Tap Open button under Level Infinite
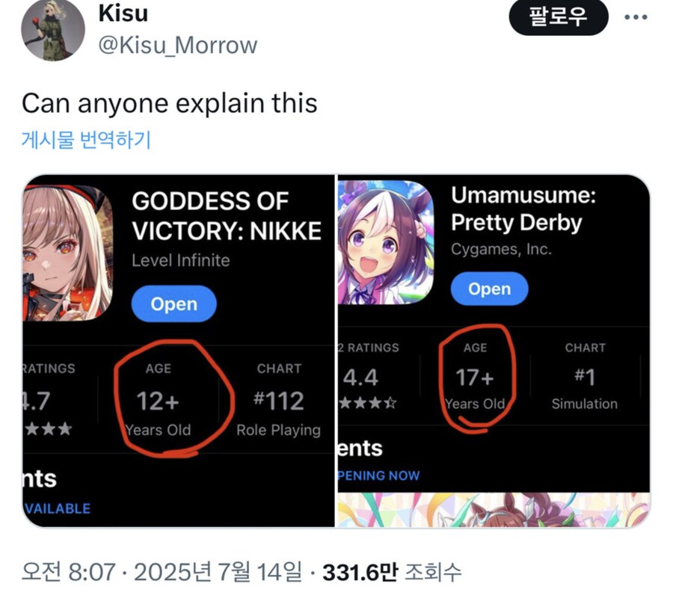 pyautogui.click(x=173, y=304)
